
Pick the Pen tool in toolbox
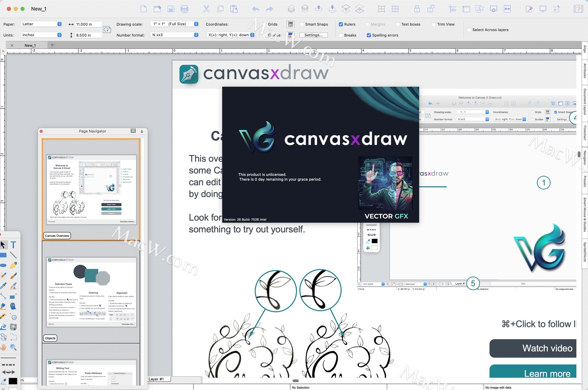13,266
